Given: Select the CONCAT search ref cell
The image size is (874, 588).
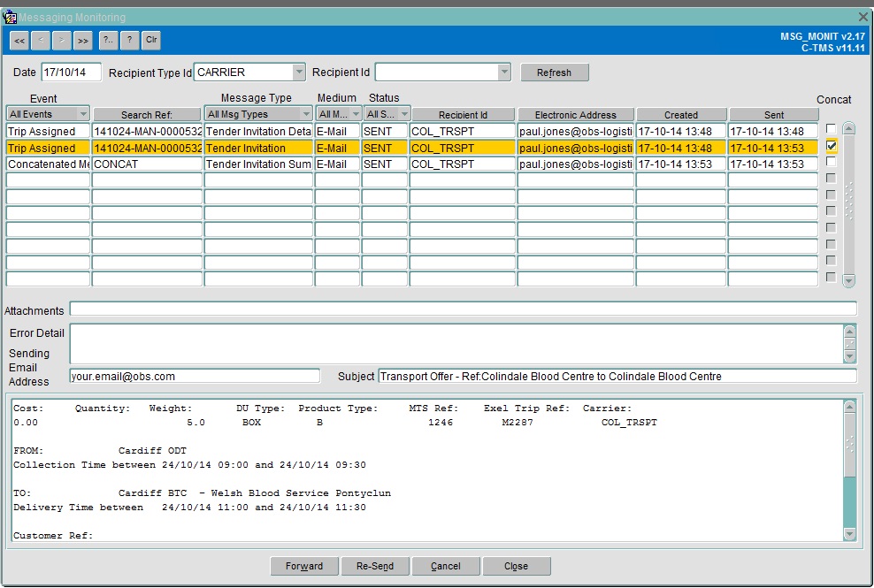Looking at the screenshot, I should [147, 164].
